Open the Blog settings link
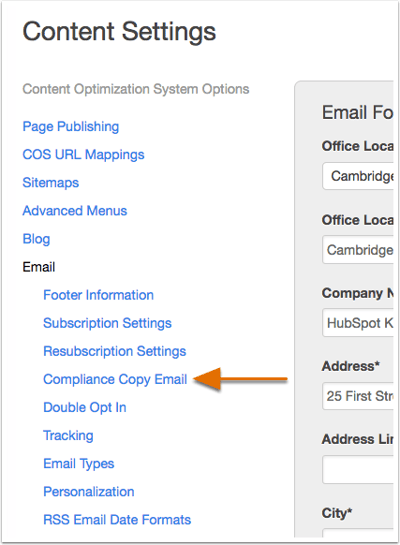This screenshot has width=400, height=545. (36, 239)
